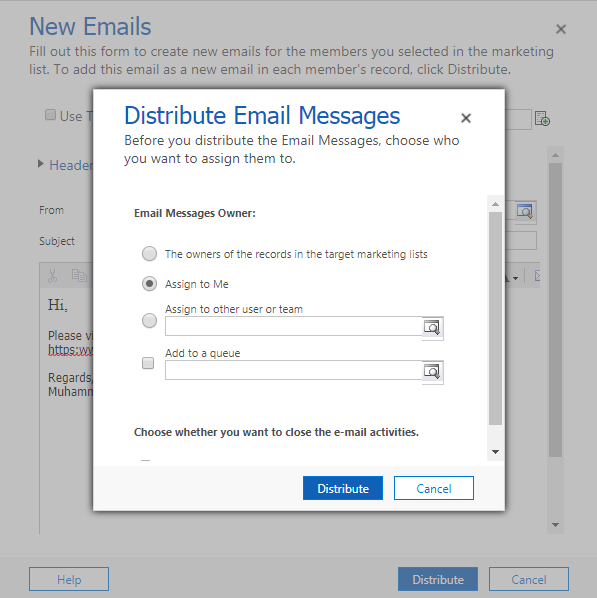Click the Copy icon in editor toolbar
Viewport: 597px width, 598px height.
[79, 275]
